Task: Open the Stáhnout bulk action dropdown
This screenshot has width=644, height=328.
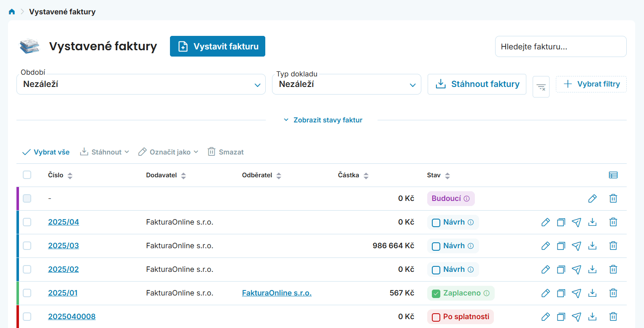Action: 105,152
